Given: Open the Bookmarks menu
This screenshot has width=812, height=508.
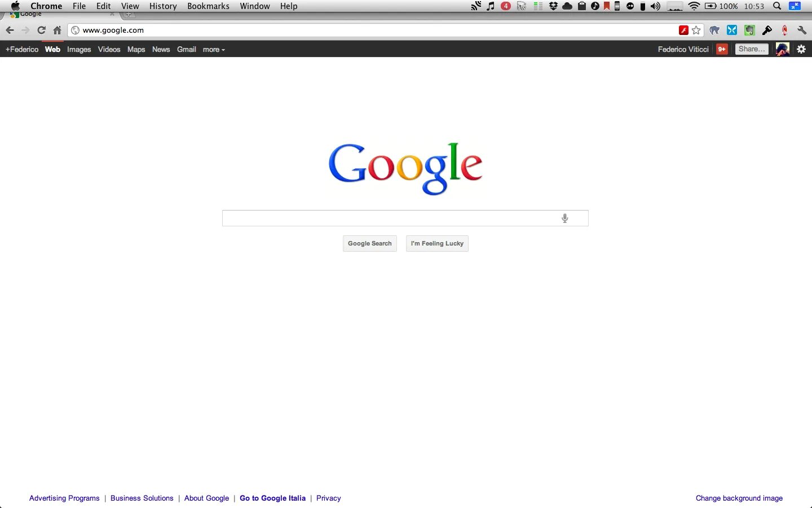Looking at the screenshot, I should click(x=209, y=6).
